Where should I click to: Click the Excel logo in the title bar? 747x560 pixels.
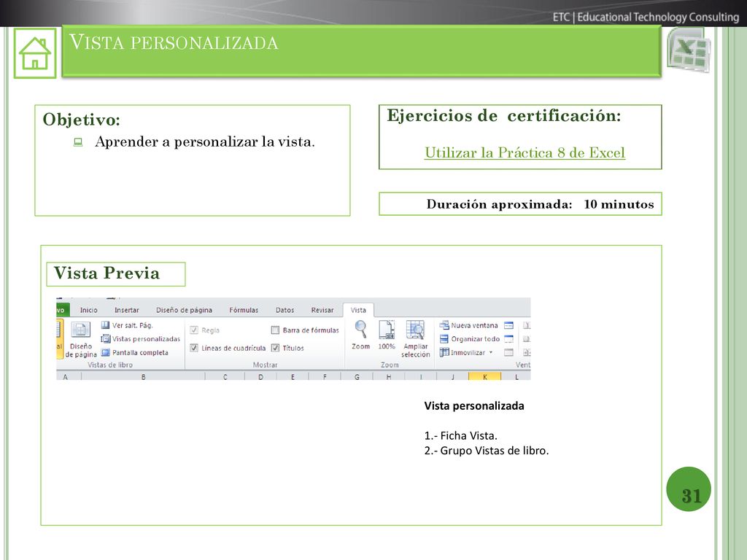click(689, 50)
